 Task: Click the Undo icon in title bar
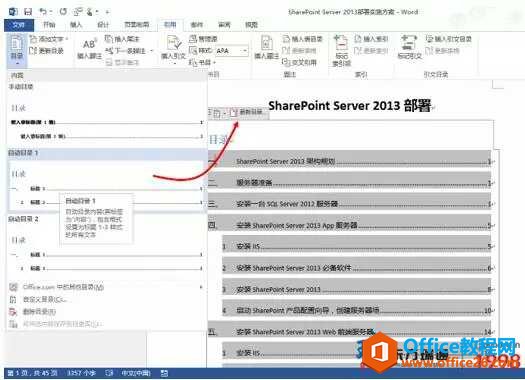coord(43,12)
